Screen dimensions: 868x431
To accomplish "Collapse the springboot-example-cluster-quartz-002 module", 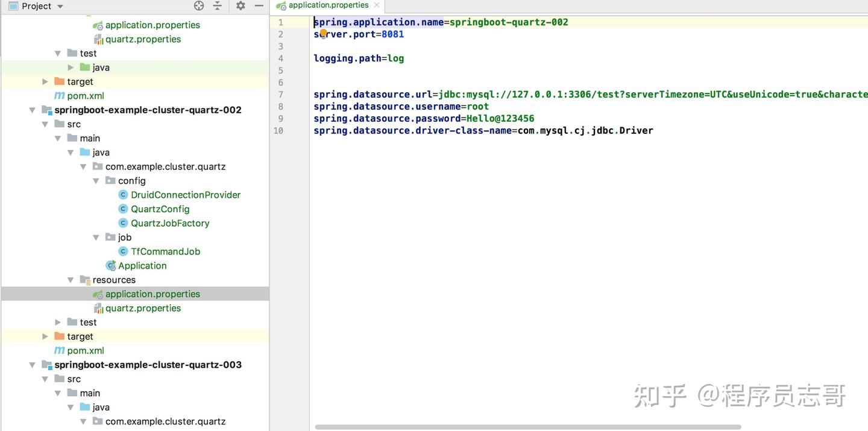I will point(33,110).
